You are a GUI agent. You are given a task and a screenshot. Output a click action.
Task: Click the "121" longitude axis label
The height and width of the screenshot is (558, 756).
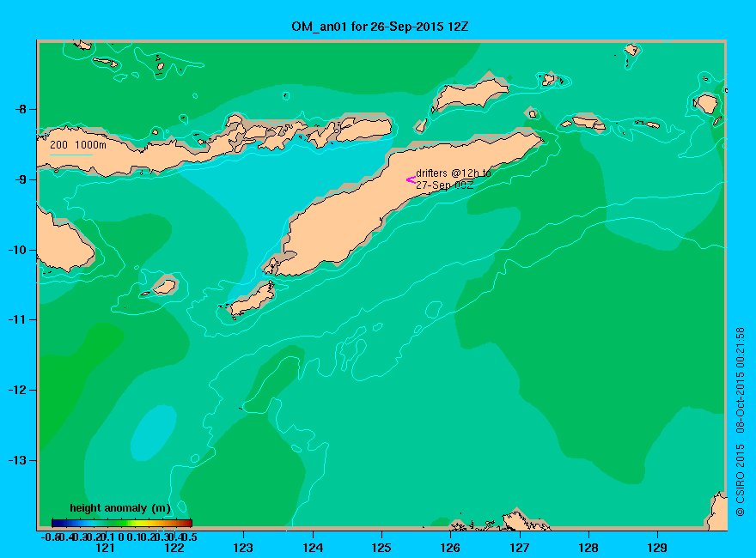coord(105,548)
